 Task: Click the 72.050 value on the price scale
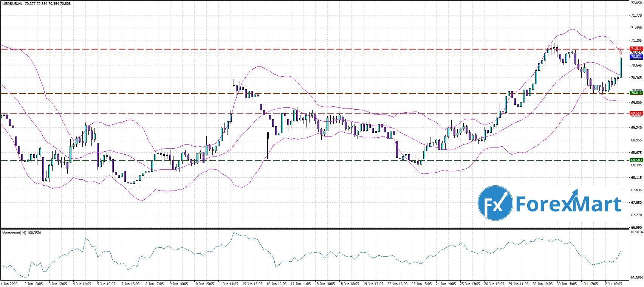coord(636,3)
